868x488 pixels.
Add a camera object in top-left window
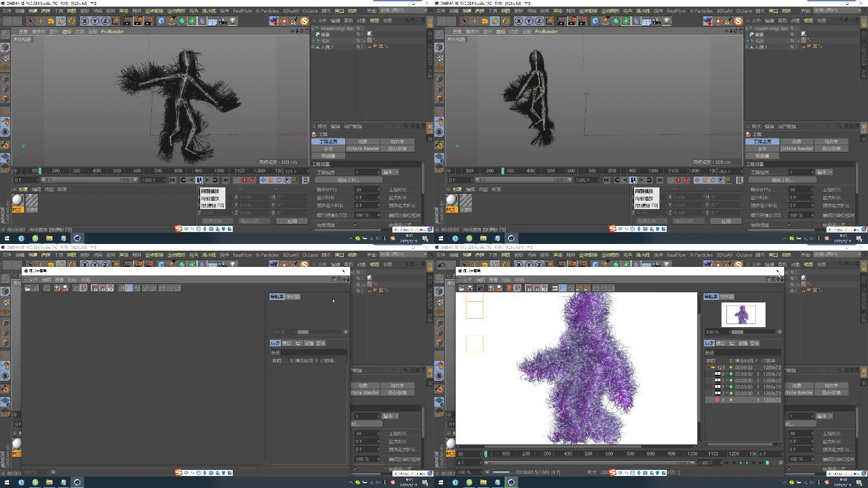(222, 21)
